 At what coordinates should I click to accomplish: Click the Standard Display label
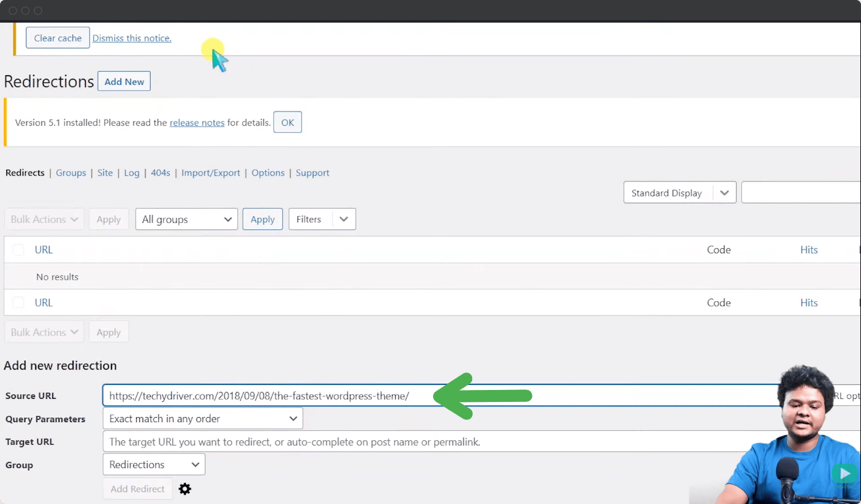pos(667,193)
